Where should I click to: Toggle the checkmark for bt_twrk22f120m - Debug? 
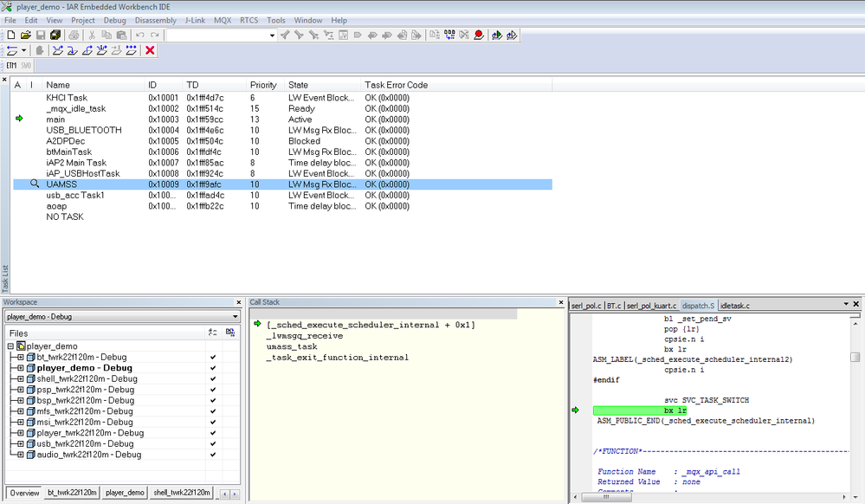213,357
